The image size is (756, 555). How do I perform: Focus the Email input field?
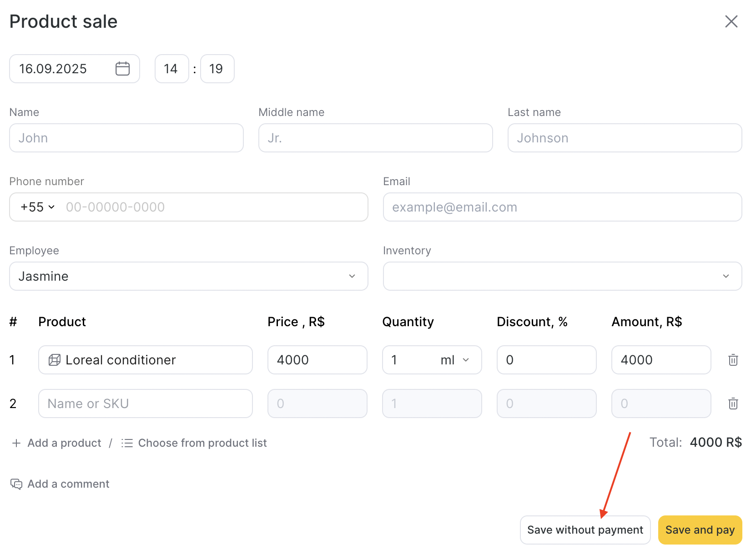tap(562, 207)
